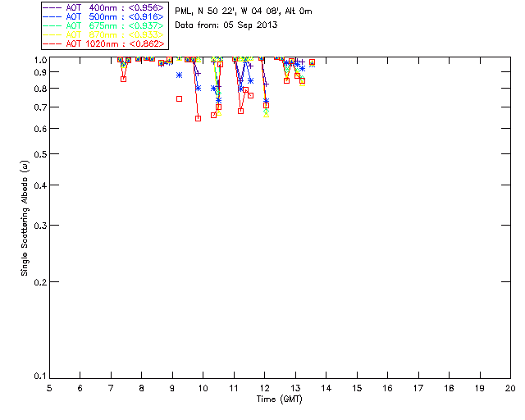The height and width of the screenshot is (420, 525).
Task: Click the 0.6 y-axis tick label
Action: [40, 129]
